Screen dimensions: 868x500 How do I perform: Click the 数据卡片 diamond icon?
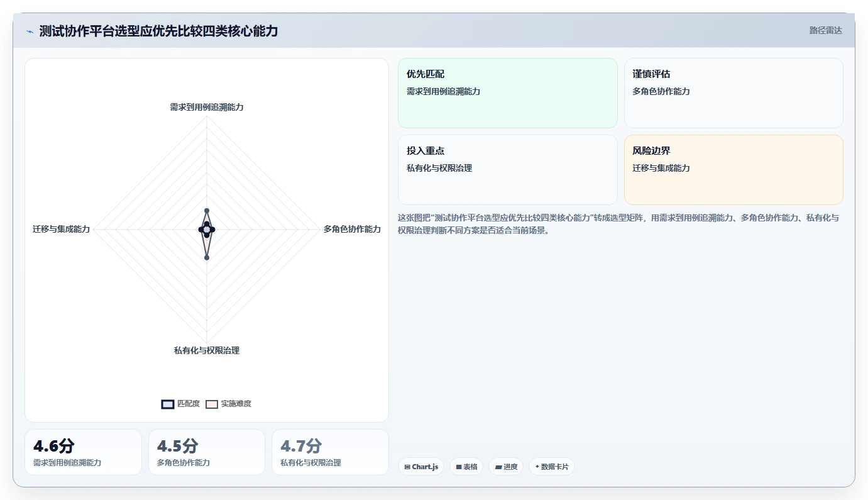pos(537,467)
